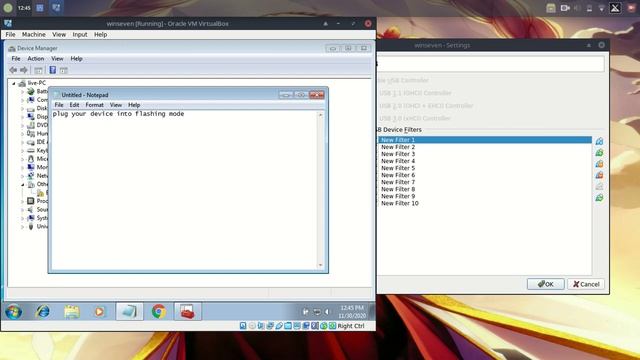
Task: Open the File menu in Notepad
Action: (59, 105)
